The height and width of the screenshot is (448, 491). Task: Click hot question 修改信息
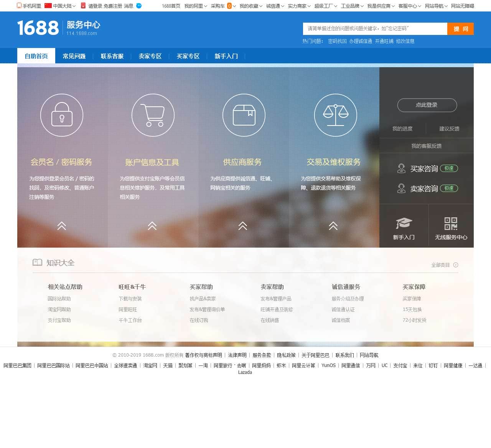click(405, 41)
